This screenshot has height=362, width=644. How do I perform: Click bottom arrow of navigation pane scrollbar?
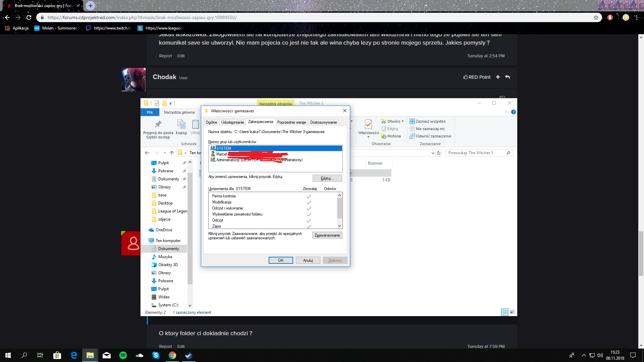coord(190,305)
